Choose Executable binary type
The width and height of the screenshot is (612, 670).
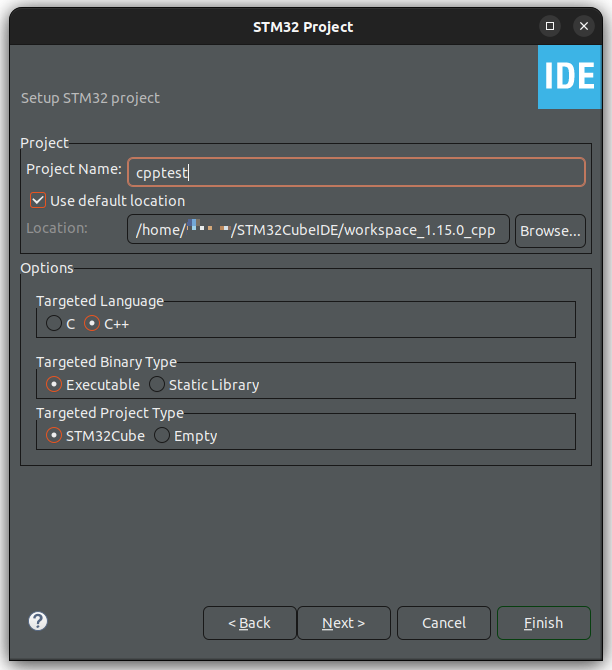pyautogui.click(x=54, y=384)
